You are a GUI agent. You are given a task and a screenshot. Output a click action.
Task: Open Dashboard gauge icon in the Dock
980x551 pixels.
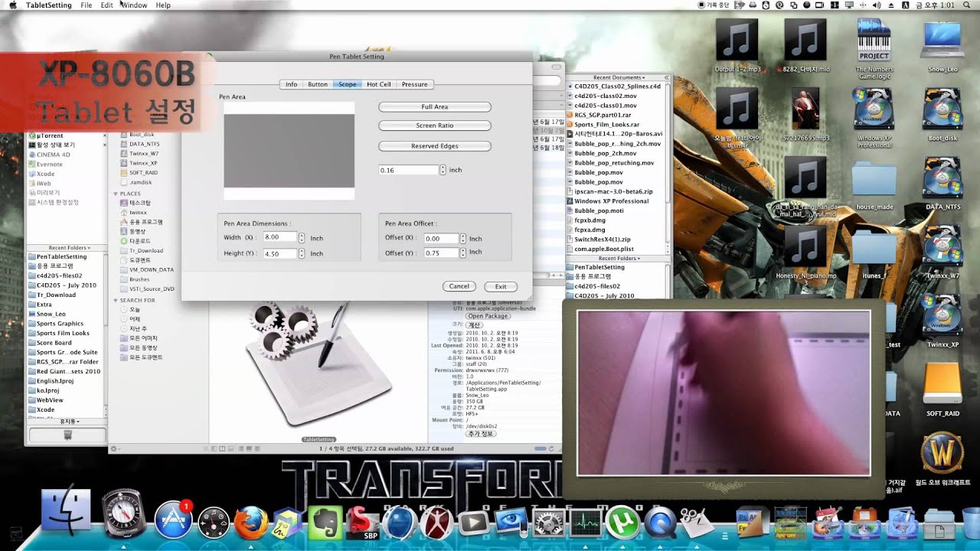click(x=214, y=523)
